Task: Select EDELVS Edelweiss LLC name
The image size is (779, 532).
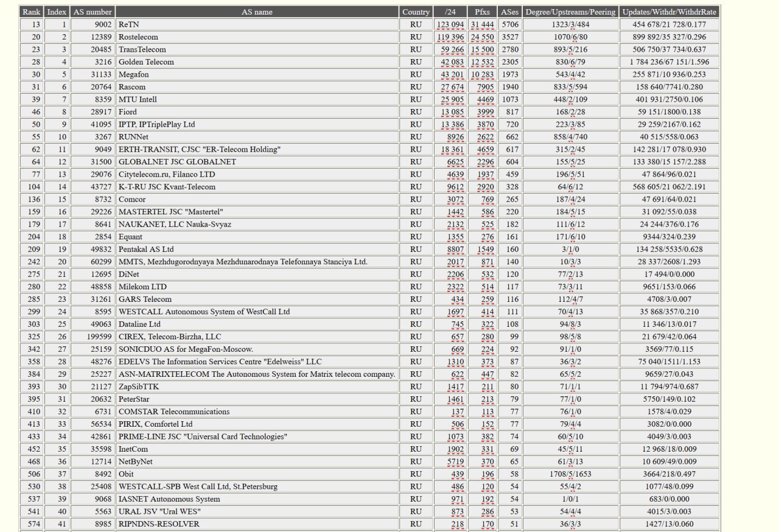Action: coord(257,361)
